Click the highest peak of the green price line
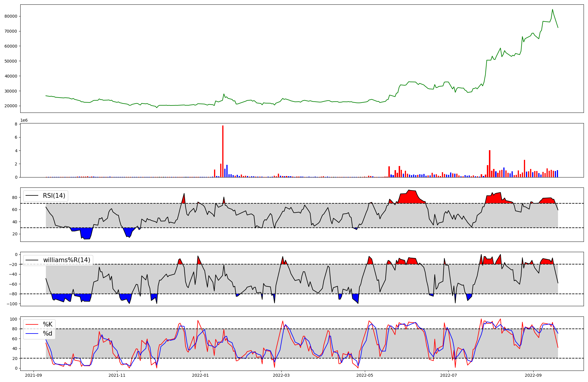Image resolution: width=588 pixels, height=382 pixels. tap(552, 10)
